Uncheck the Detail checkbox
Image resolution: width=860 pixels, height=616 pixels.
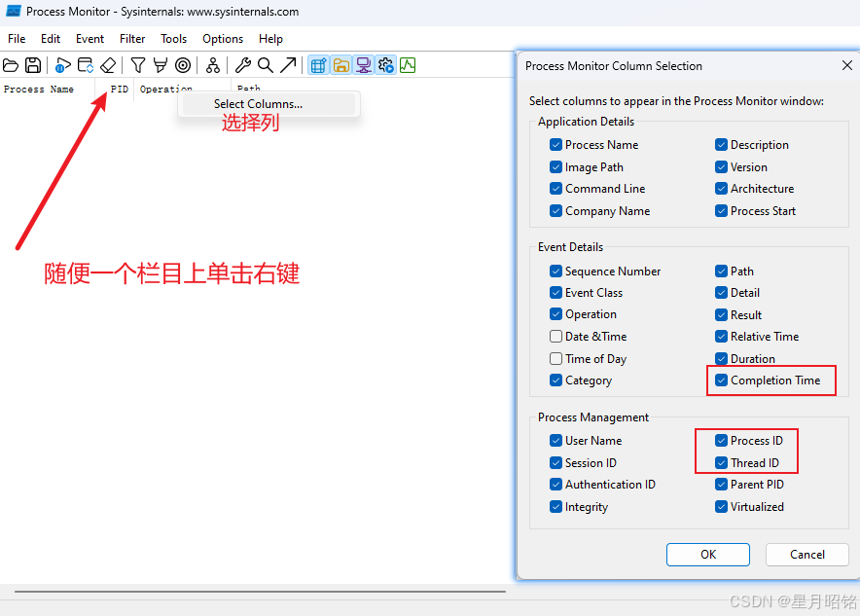pyautogui.click(x=721, y=292)
